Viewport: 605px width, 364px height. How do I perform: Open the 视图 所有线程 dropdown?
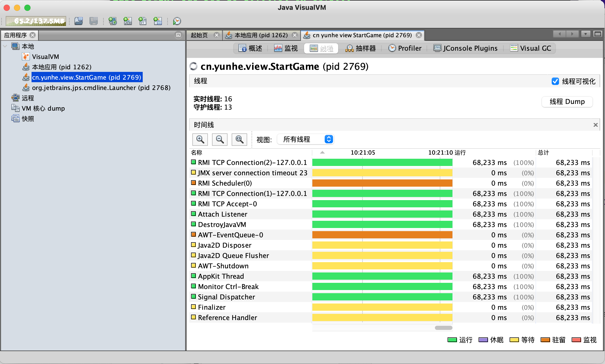pos(305,139)
